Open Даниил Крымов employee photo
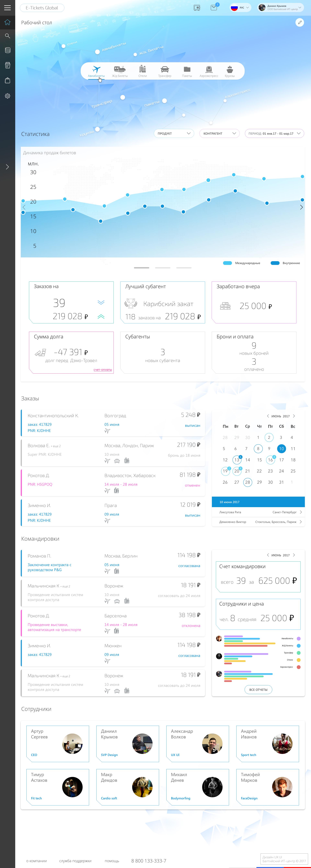 point(142,744)
